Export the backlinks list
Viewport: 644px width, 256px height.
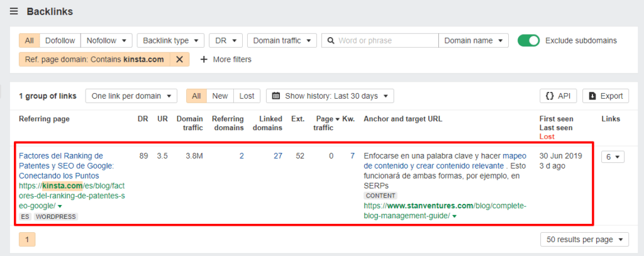(x=605, y=96)
